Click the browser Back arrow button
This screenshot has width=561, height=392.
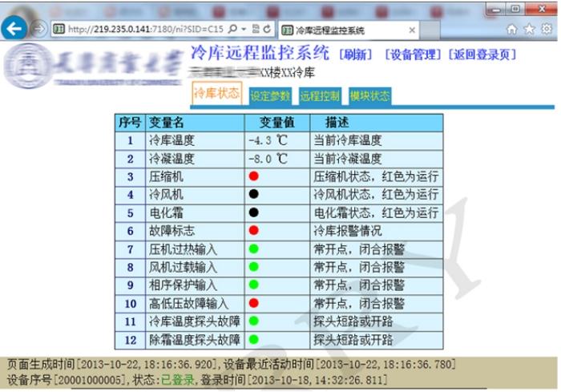pos(14,29)
